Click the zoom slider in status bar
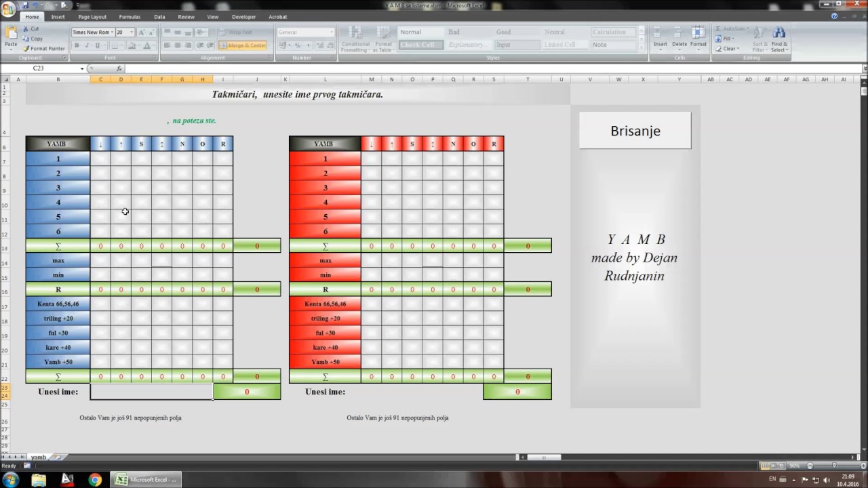Screen dimensions: 868x488 pyautogui.click(x=834, y=466)
